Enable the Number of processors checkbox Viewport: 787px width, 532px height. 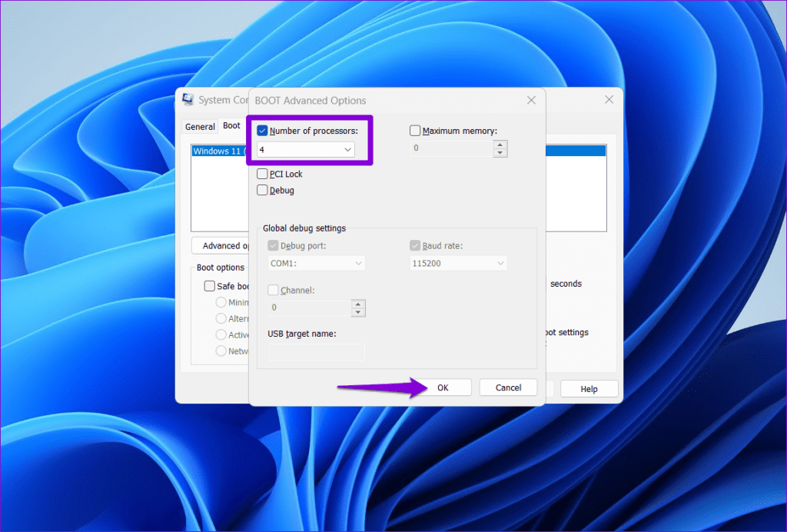[x=261, y=131]
